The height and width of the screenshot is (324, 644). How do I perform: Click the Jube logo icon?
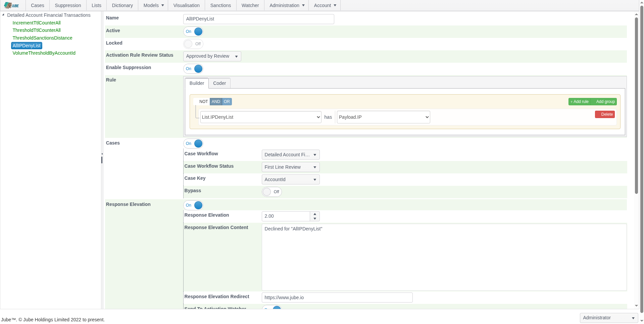pos(11,5)
